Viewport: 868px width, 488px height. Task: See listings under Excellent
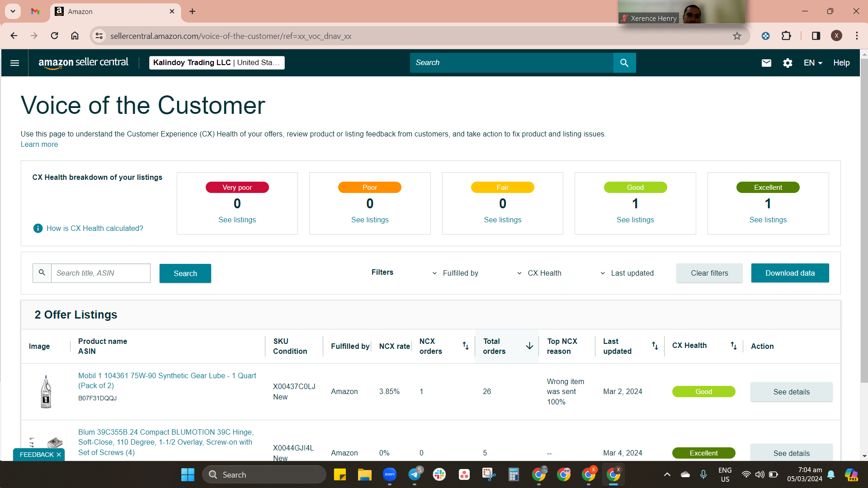click(768, 220)
